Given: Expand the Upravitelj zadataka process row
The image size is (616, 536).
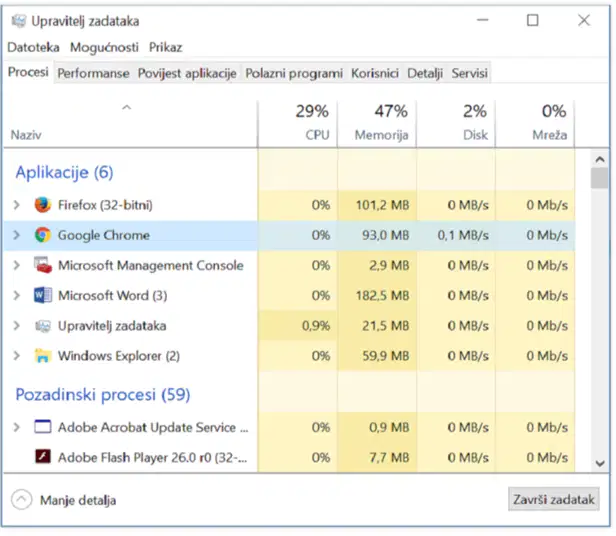Looking at the screenshot, I should click(x=16, y=325).
